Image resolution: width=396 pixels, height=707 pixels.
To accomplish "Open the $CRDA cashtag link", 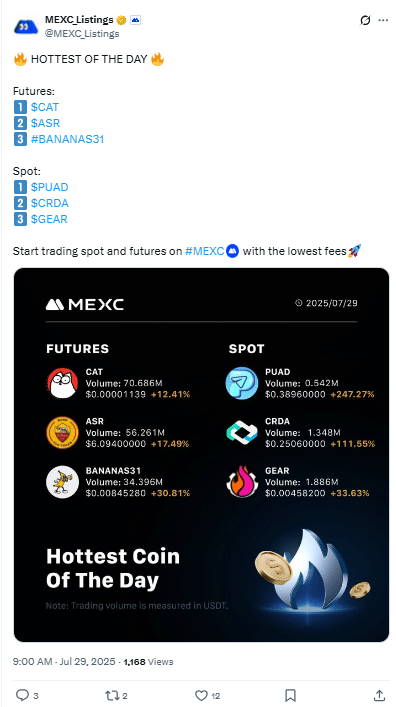I will pos(50,203).
